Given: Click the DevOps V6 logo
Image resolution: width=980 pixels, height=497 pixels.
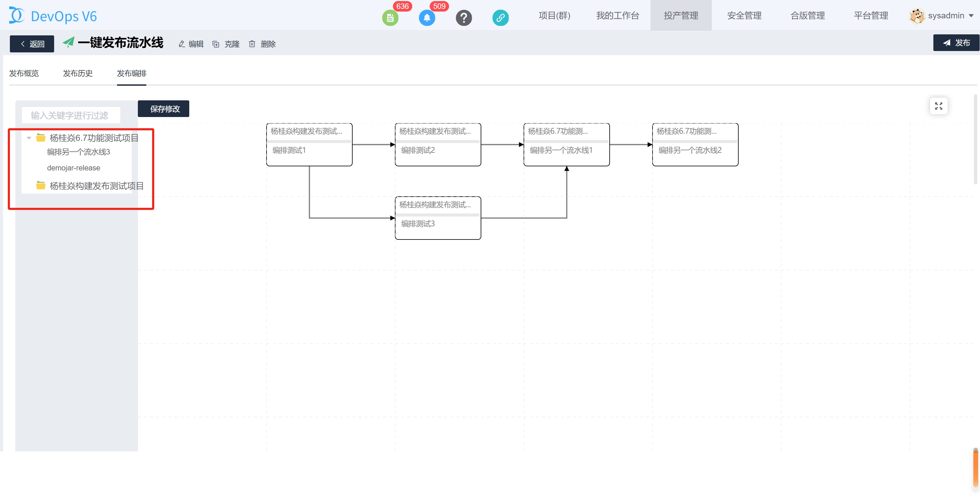Looking at the screenshot, I should [53, 16].
